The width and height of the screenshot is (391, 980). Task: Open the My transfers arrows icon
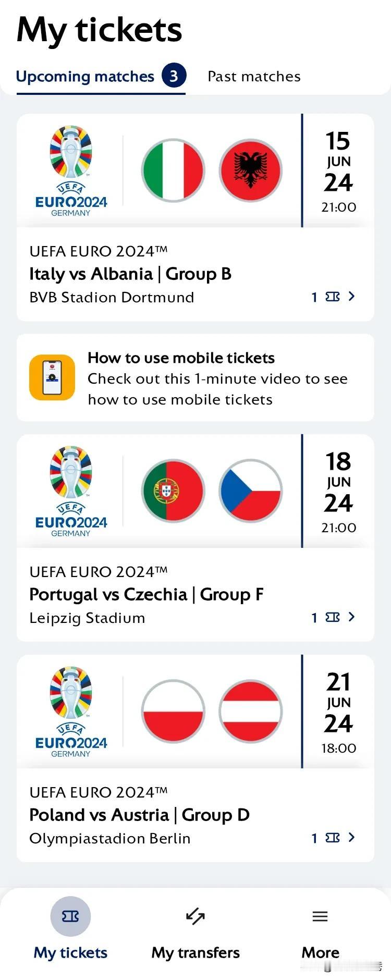coord(195,916)
